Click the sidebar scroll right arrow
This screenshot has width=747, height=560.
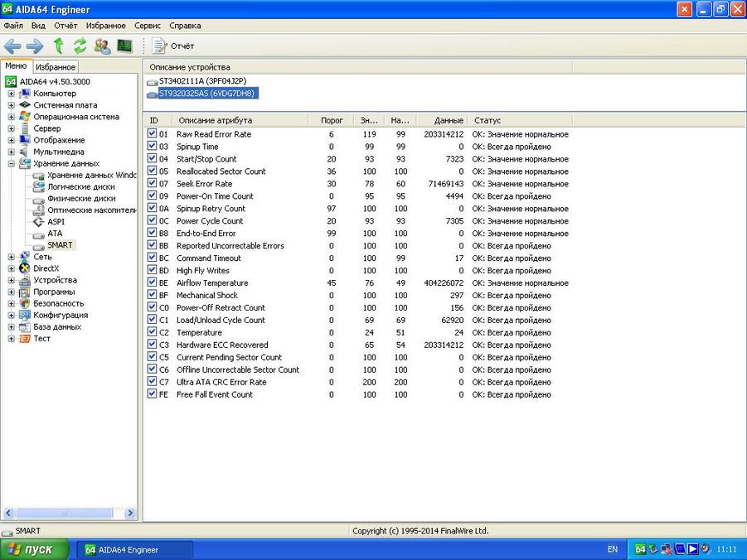tap(130, 513)
